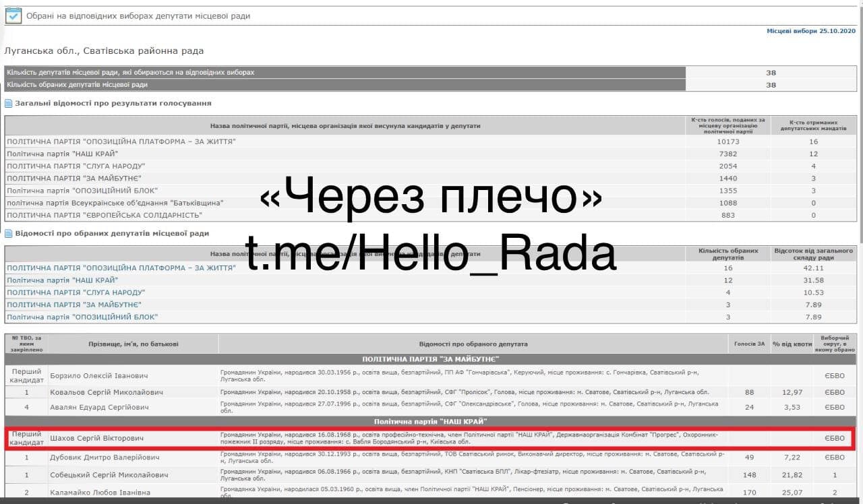The width and height of the screenshot is (863, 504).
Task: Select the highlighted name Шахов Сергій Вікторович
Action: coord(97,439)
